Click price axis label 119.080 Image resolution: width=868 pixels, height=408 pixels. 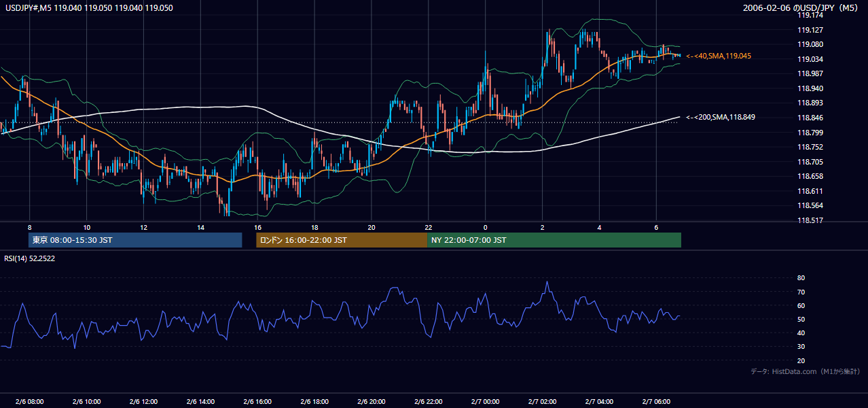[x=810, y=44]
